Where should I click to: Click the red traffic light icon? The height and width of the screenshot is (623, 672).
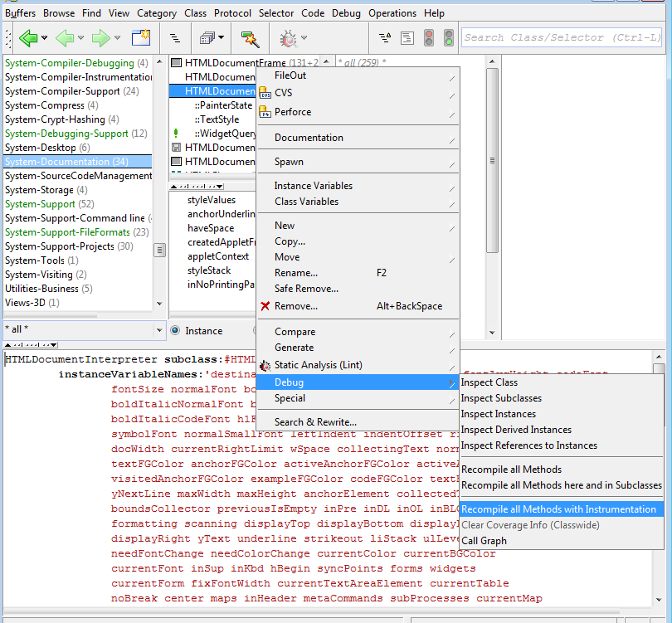click(429, 37)
